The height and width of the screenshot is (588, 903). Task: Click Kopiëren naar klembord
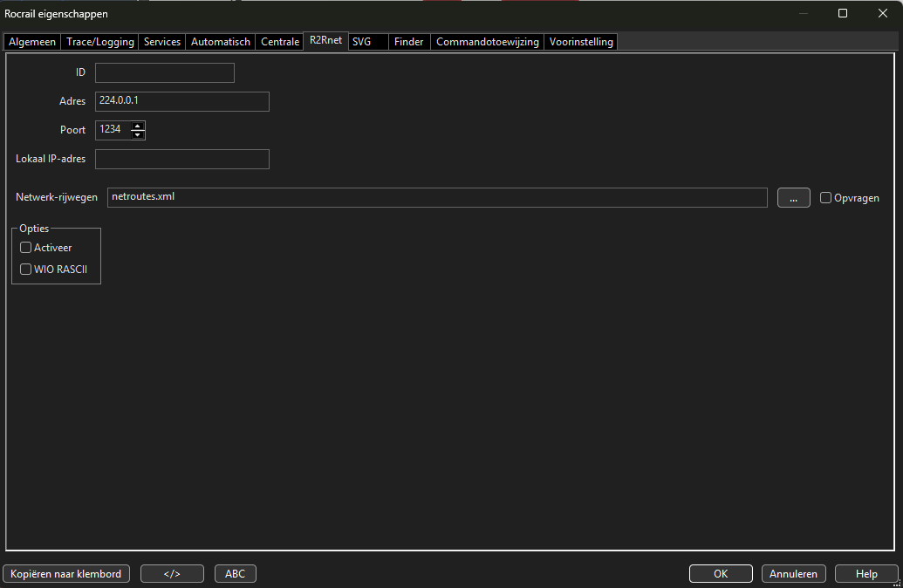tap(67, 574)
